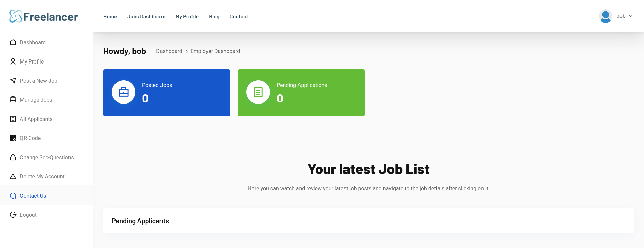
Task: Click the Howdy, bob heading
Action: point(125,51)
